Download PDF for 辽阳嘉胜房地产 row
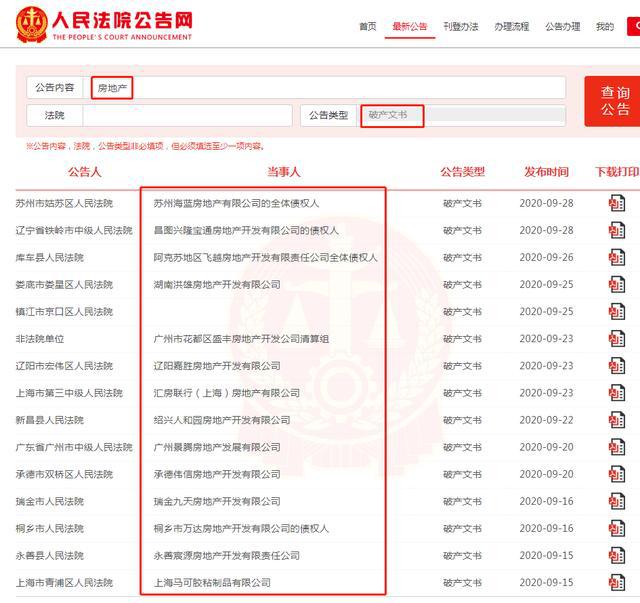The width and height of the screenshot is (640, 603). [x=617, y=366]
